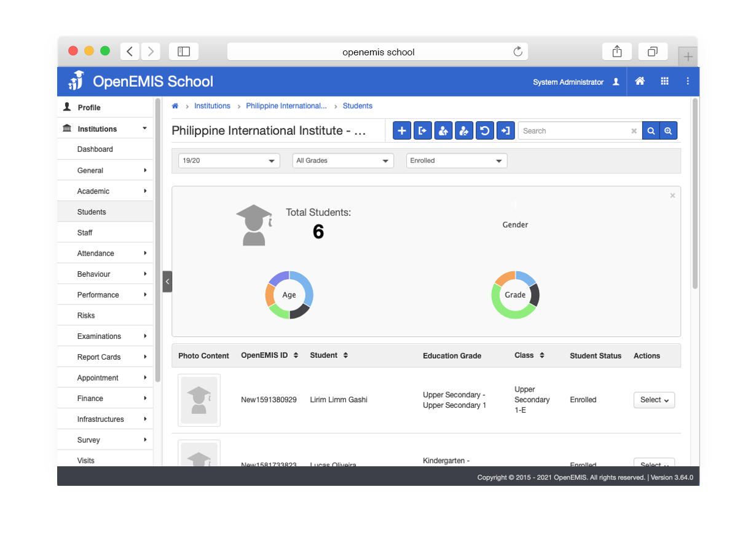The height and width of the screenshot is (551, 756).
Task: Expand the Attendance submenu
Action: (x=145, y=253)
